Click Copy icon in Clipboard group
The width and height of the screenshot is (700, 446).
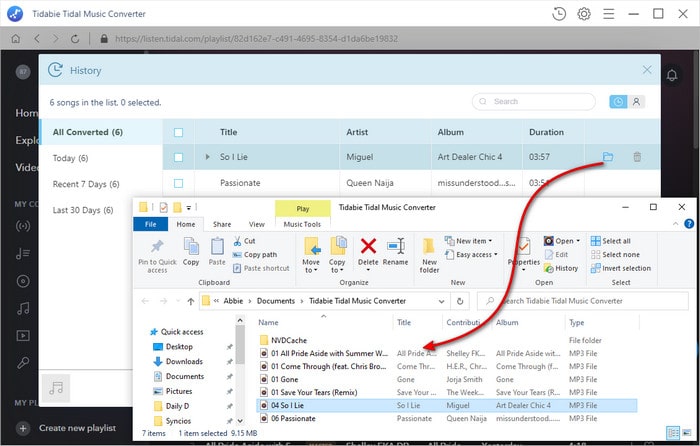coord(191,251)
